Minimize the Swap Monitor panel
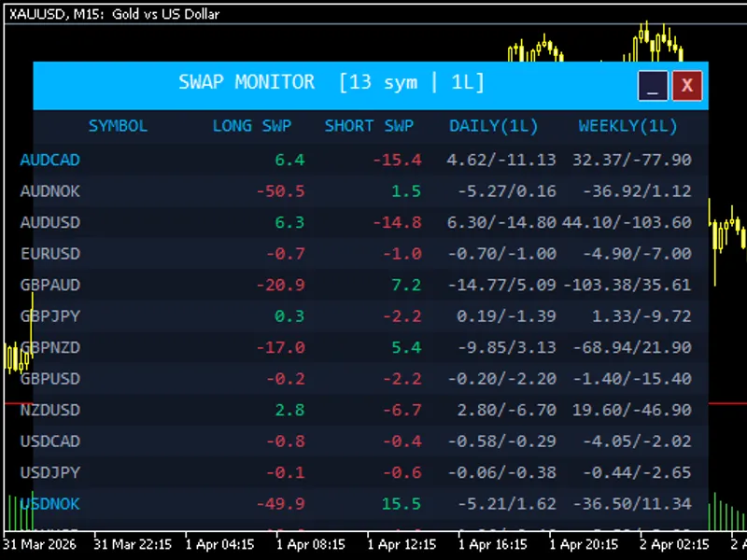747x560 pixels. (653, 86)
